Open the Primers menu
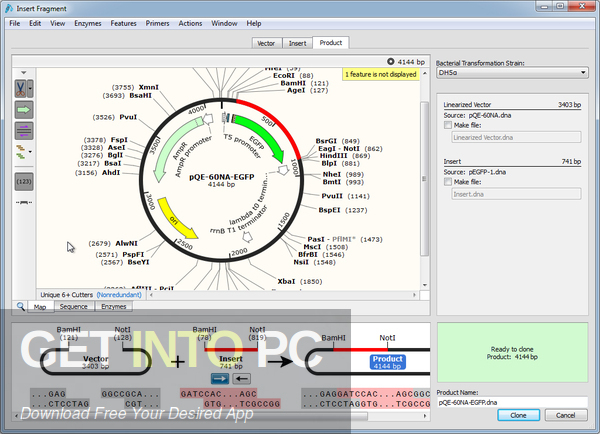The image size is (600, 434). 157,23
